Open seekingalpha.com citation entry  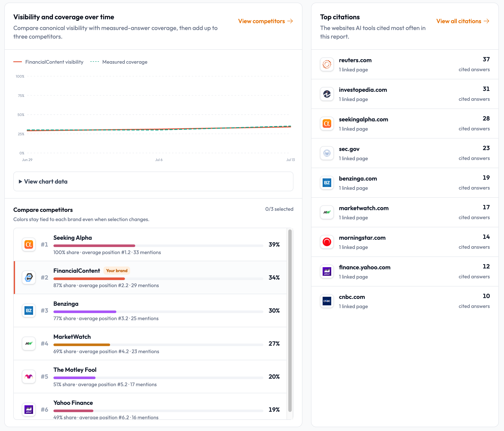point(405,124)
